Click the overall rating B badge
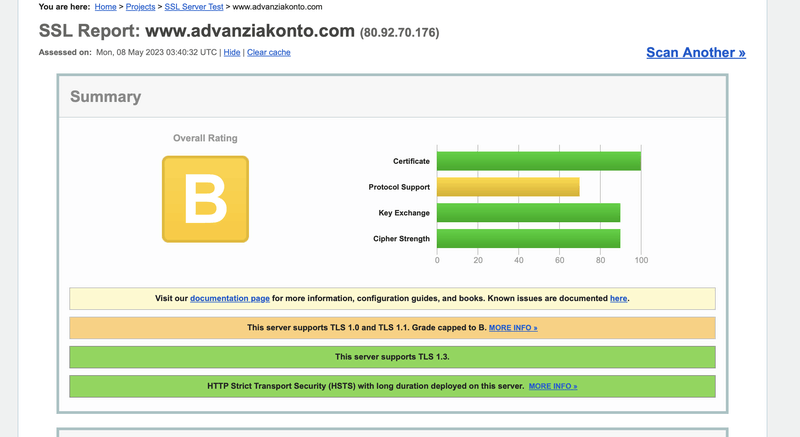 [206, 199]
